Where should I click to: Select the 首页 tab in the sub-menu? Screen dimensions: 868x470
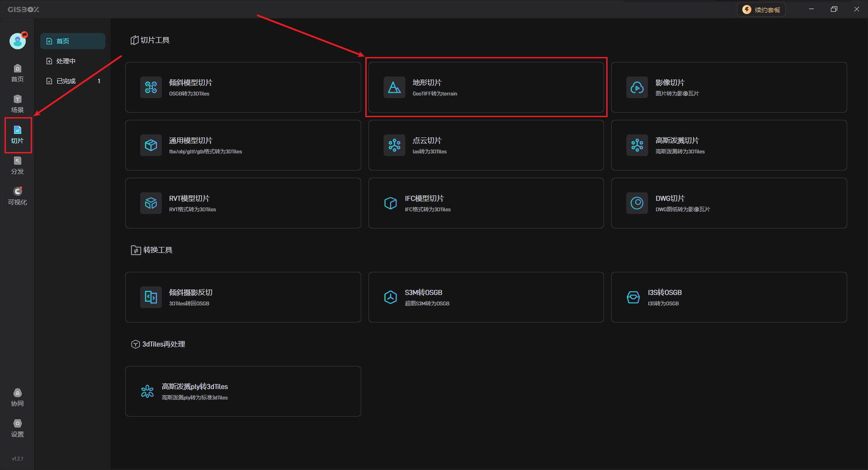(72, 41)
